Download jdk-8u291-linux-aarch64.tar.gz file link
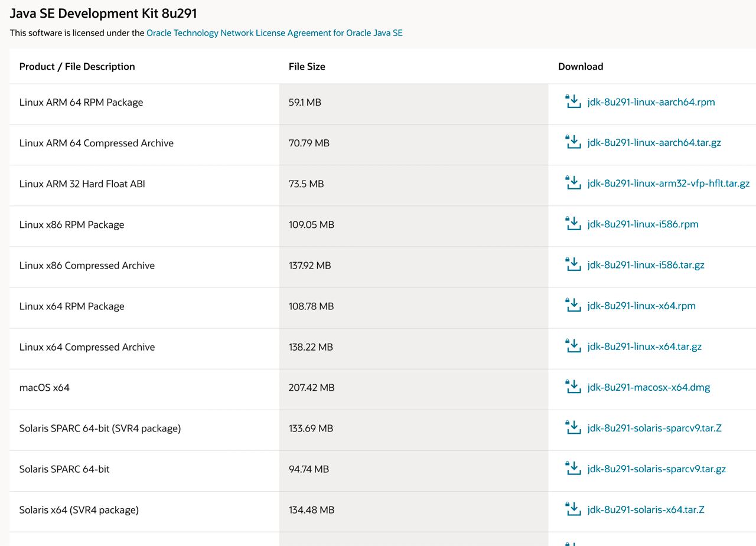The image size is (756, 546). coord(654,143)
